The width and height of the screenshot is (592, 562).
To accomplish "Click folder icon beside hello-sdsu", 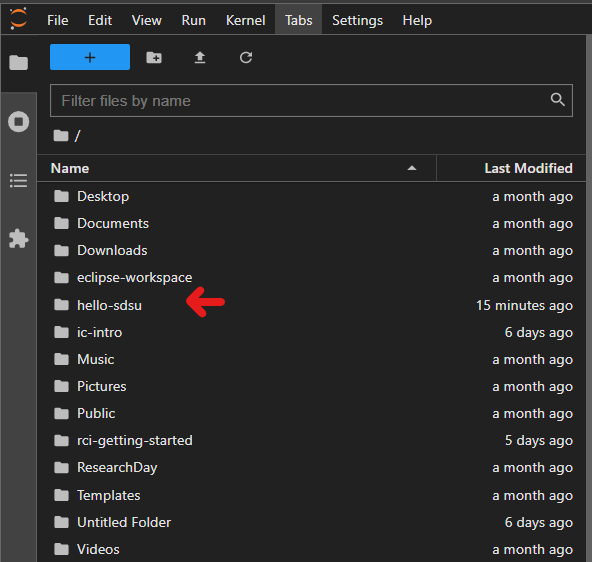I will click(61, 305).
